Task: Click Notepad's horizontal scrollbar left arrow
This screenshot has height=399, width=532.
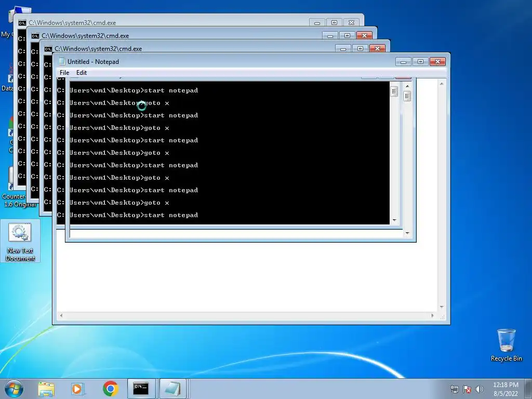Action: (61, 315)
